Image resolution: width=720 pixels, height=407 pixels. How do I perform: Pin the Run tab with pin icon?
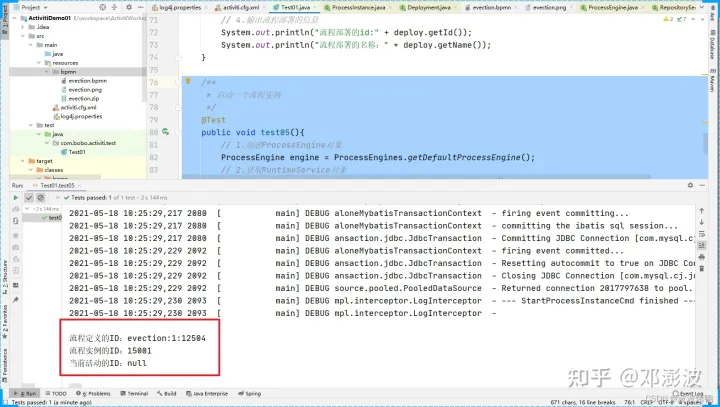pos(16,300)
